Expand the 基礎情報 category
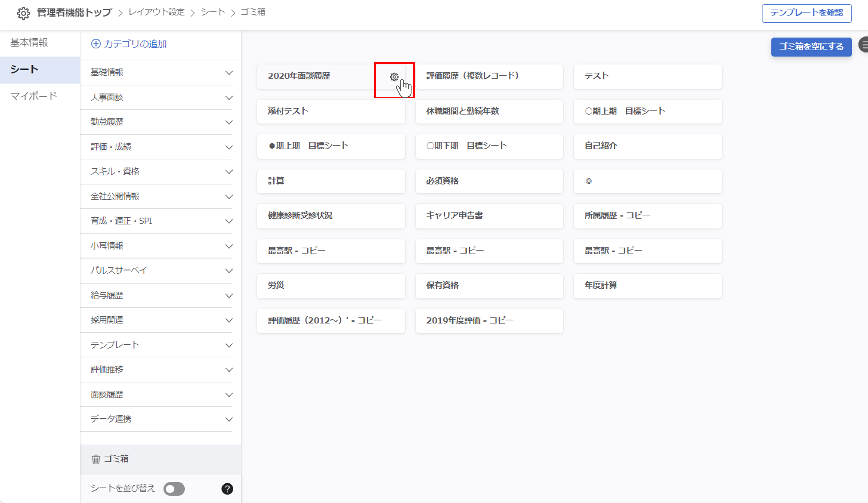The height and width of the screenshot is (503, 868). (x=229, y=73)
